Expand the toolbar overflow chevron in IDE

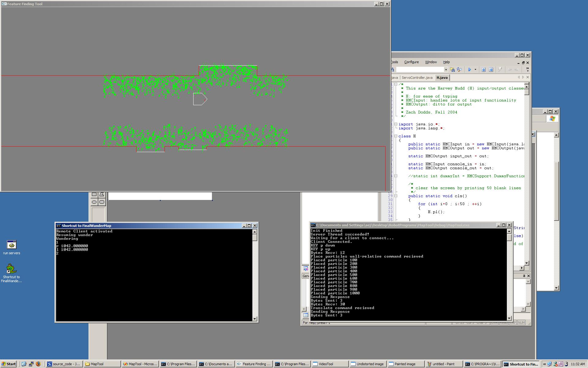coord(527,70)
